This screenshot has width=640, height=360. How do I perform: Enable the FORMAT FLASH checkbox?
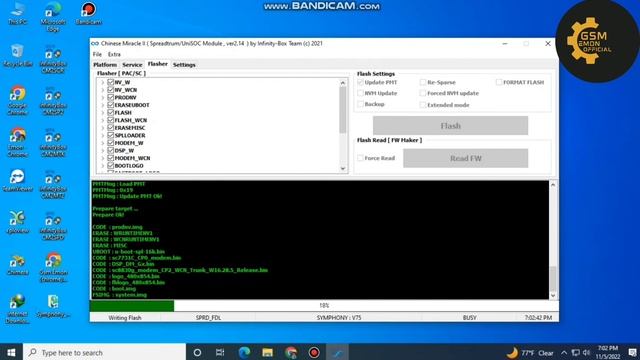click(499, 82)
